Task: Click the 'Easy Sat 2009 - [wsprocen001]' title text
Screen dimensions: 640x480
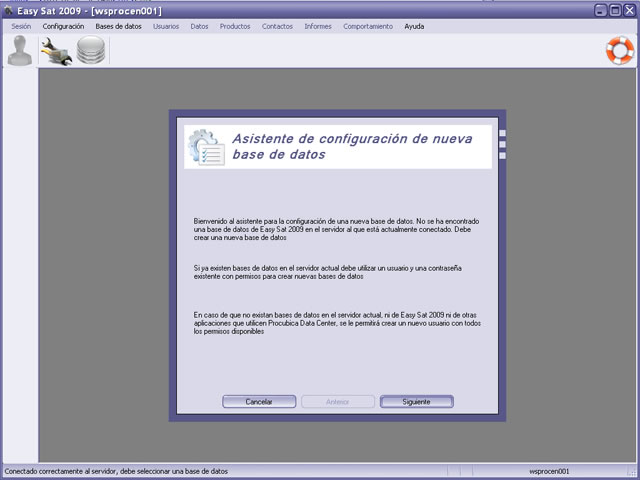Action: coord(89,11)
